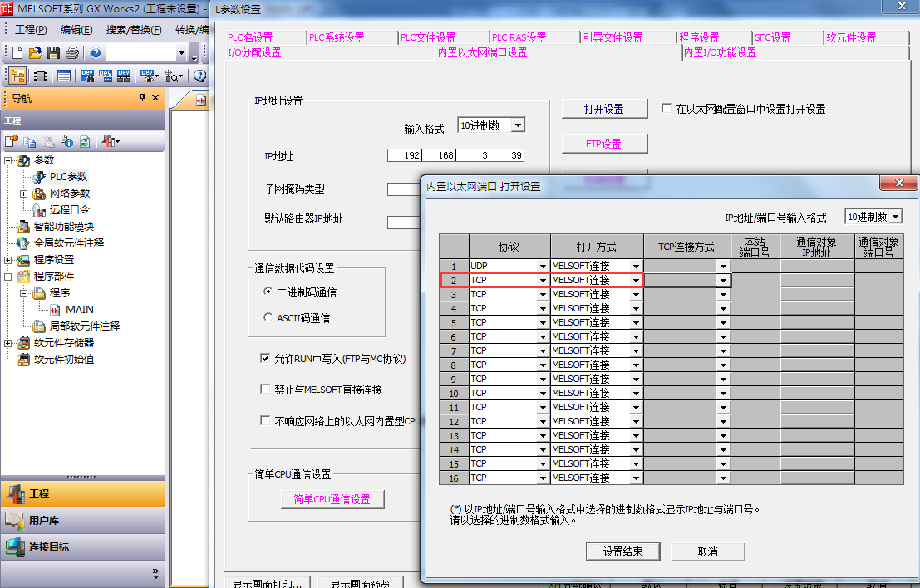
Task: Open the protocol dropdown for row 1 (UDP)
Action: click(x=543, y=266)
